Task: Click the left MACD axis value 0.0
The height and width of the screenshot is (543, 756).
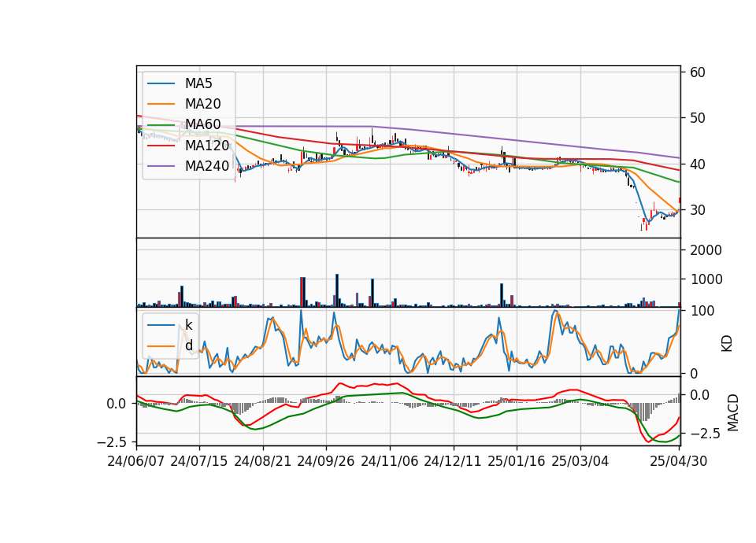Action: [x=117, y=404]
